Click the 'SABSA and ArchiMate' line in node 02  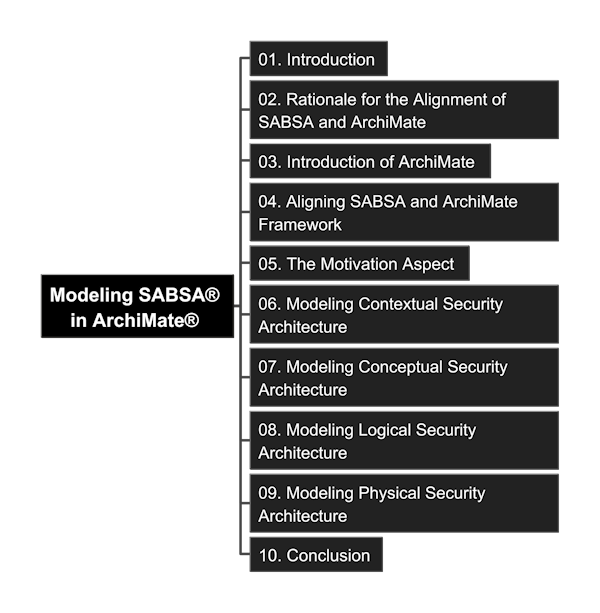click(342, 122)
